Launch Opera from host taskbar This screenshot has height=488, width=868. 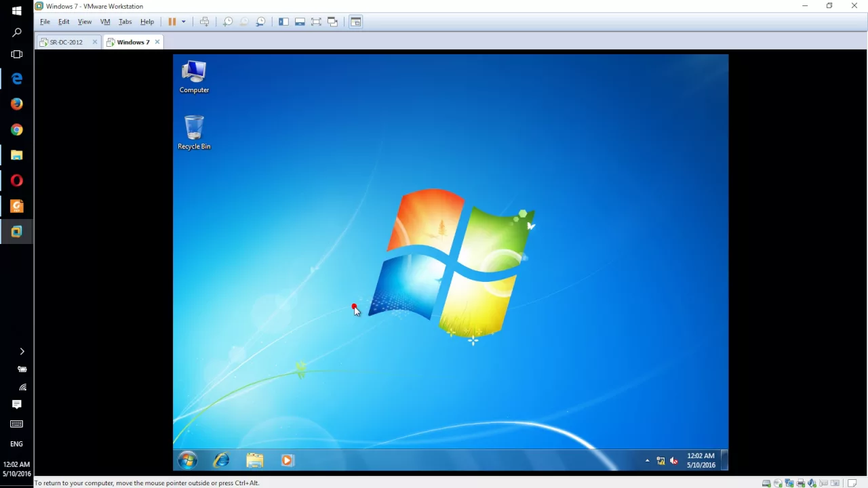[x=17, y=180]
